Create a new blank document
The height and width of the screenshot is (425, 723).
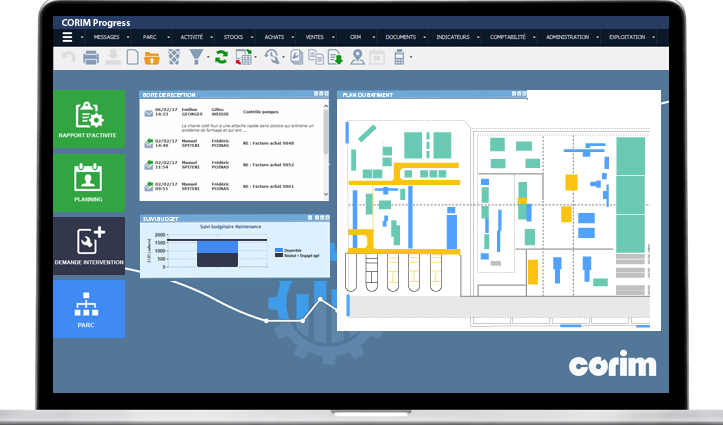click(133, 57)
